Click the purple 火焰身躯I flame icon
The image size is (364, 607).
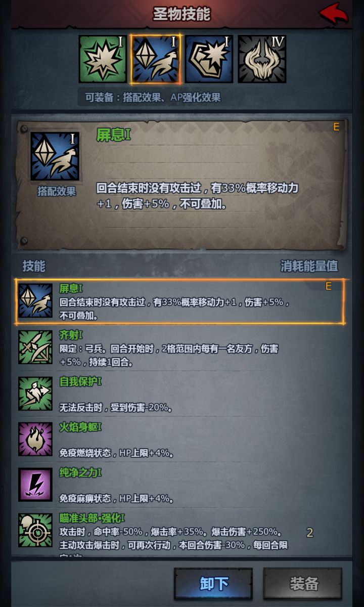point(35,439)
